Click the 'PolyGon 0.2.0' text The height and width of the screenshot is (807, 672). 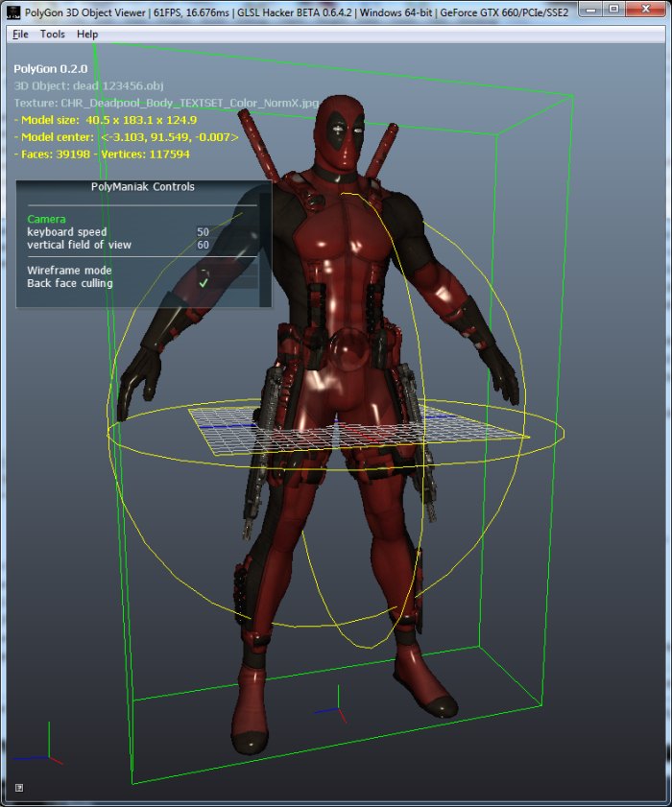[x=51, y=69]
